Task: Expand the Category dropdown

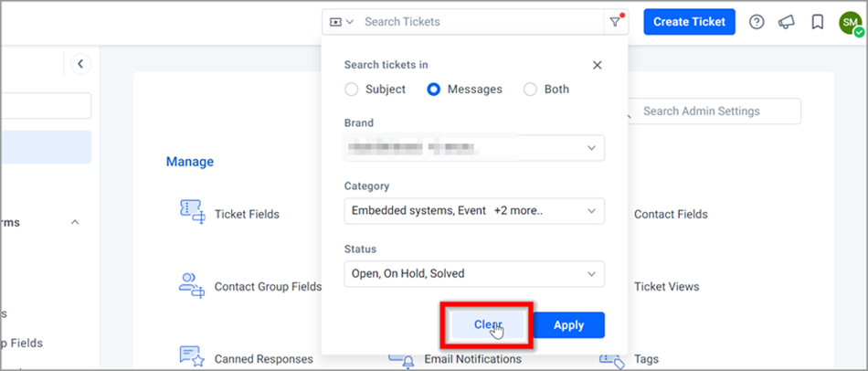Action: (474, 211)
